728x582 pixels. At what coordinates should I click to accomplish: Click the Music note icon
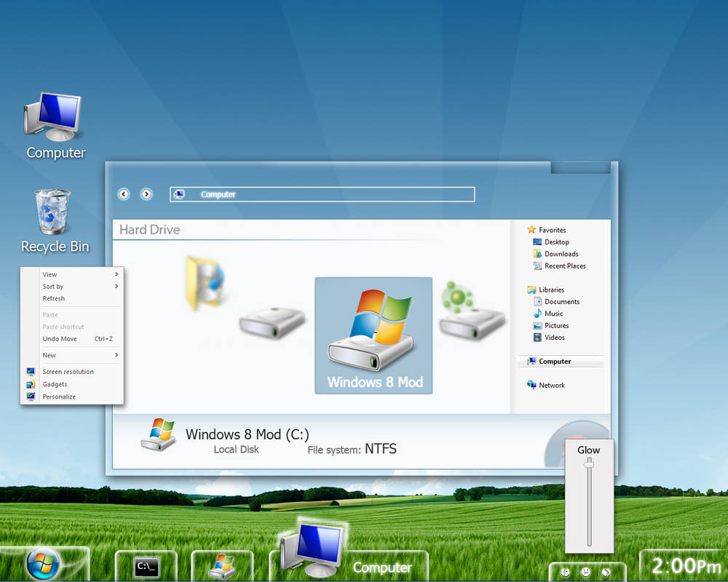[x=538, y=314]
